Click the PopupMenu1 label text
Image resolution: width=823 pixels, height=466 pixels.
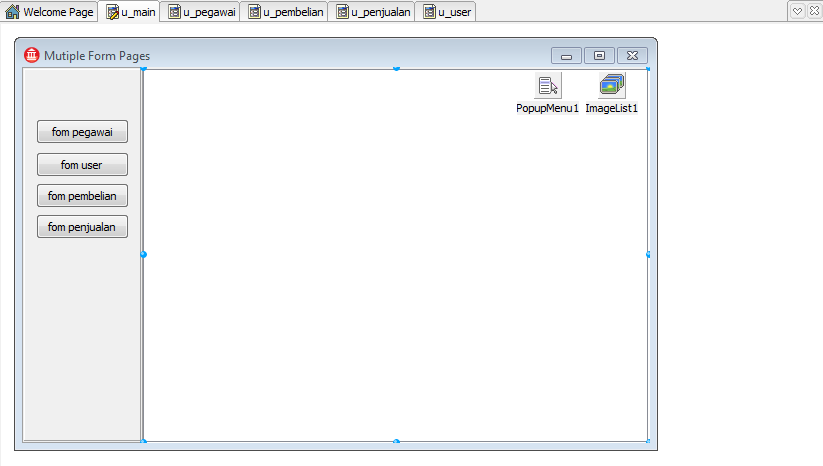547,108
